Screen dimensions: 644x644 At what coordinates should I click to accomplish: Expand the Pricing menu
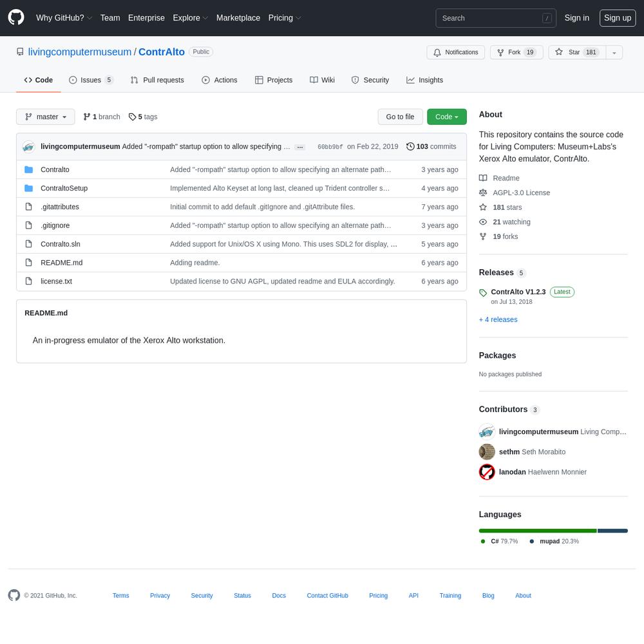coord(285,17)
